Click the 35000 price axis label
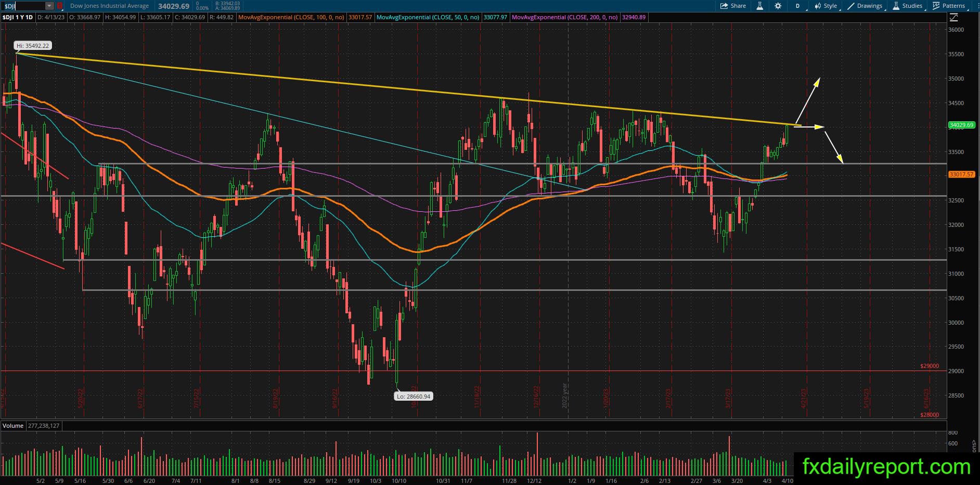 point(956,79)
